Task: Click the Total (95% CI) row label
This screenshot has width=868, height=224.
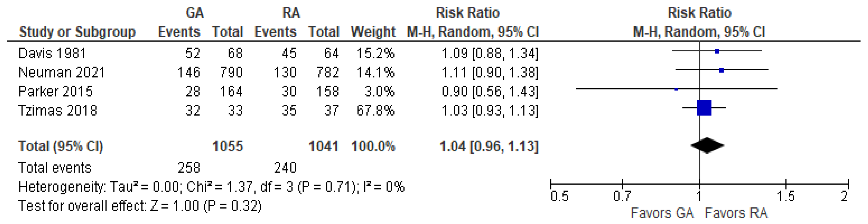Action: pos(61,146)
